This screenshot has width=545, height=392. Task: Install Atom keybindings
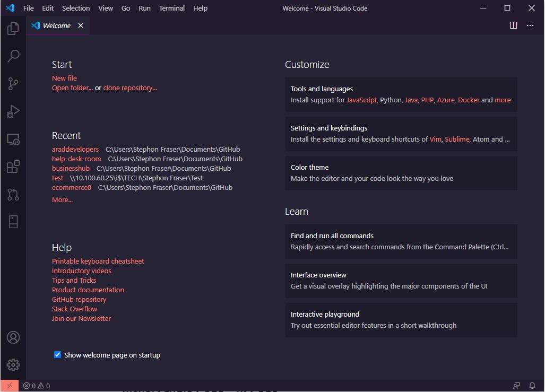[x=480, y=140]
